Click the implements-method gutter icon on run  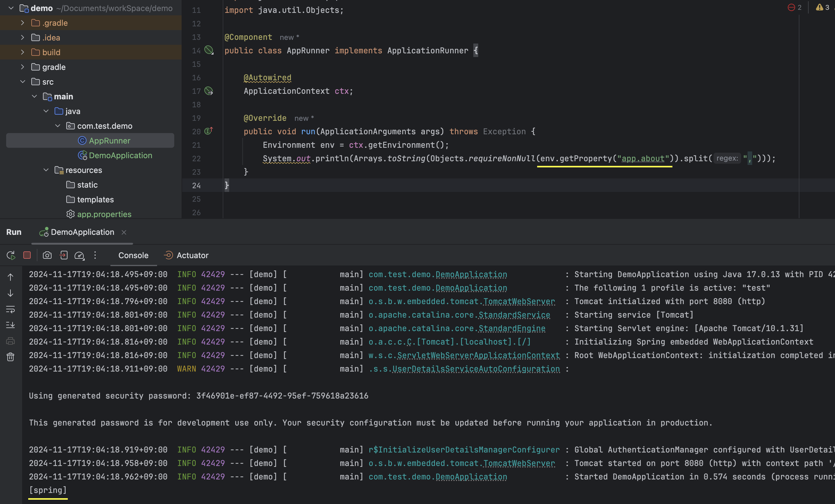point(208,131)
